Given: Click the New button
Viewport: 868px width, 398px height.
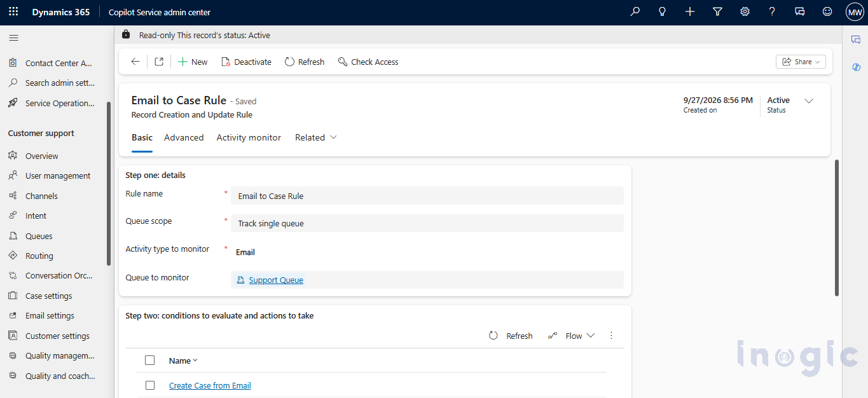Looking at the screenshot, I should (x=193, y=62).
